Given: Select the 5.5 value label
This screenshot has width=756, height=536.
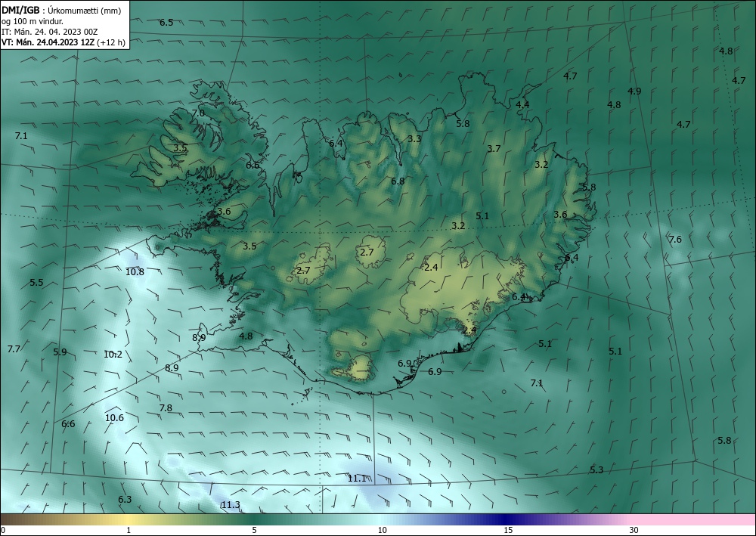Looking at the screenshot, I should click(36, 283).
